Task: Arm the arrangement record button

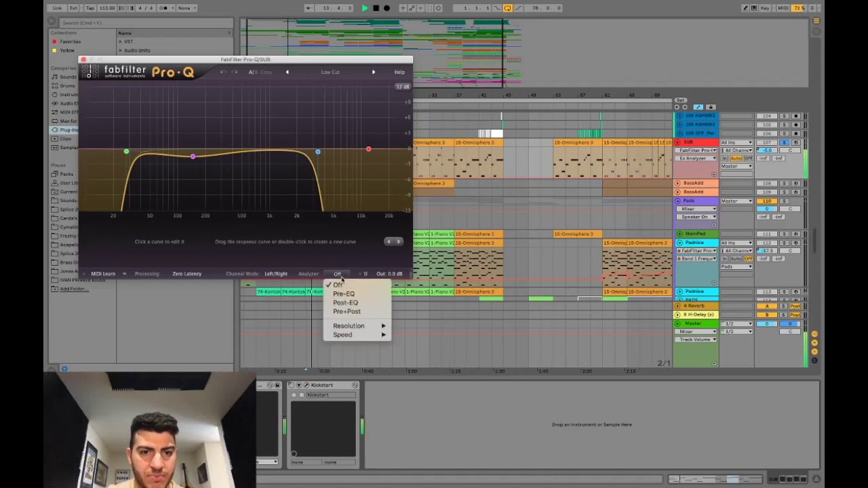Action: (x=387, y=8)
